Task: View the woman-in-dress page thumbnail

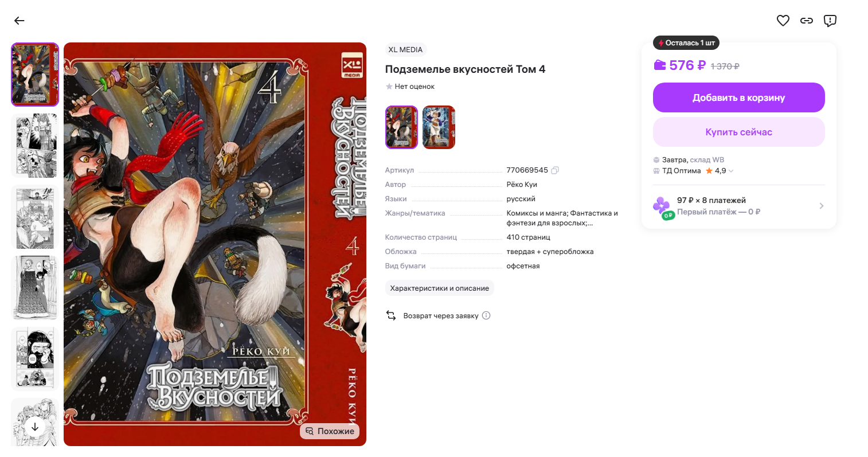Action: (35, 288)
